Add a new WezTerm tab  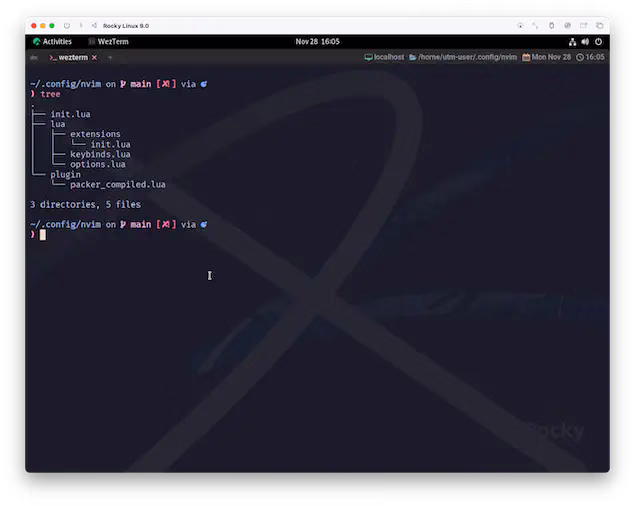coord(110,58)
